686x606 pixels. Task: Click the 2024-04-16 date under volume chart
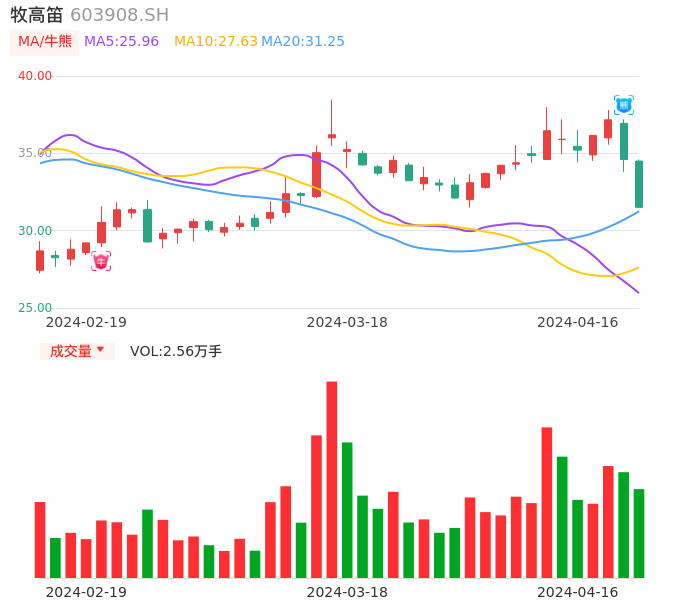pos(577,592)
